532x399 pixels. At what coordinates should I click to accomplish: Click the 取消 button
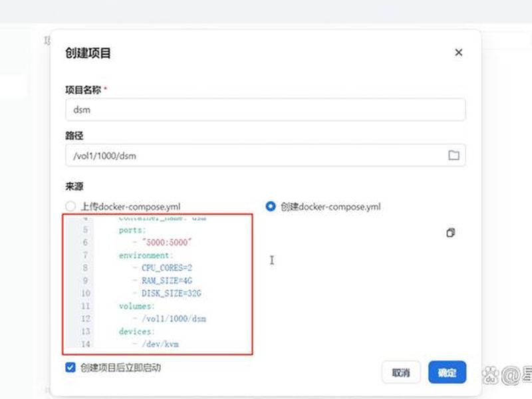(401, 372)
